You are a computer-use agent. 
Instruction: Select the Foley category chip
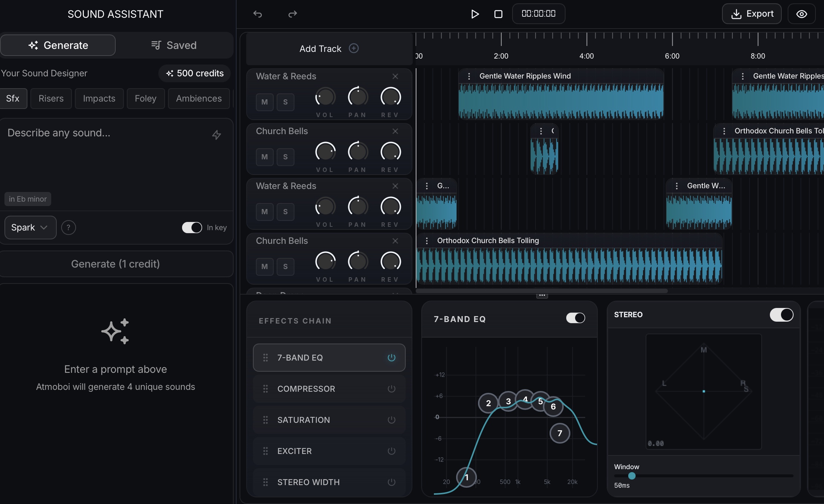(x=146, y=99)
